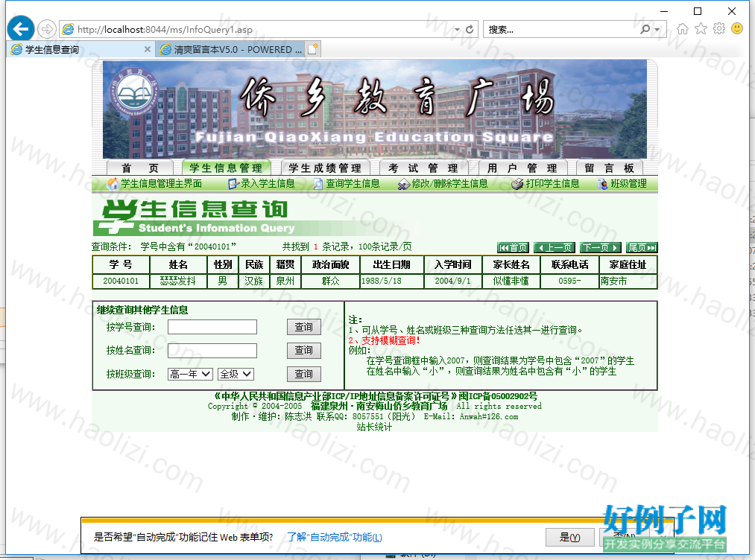Open the browser home icon
The width and height of the screenshot is (755, 560).
682,29
